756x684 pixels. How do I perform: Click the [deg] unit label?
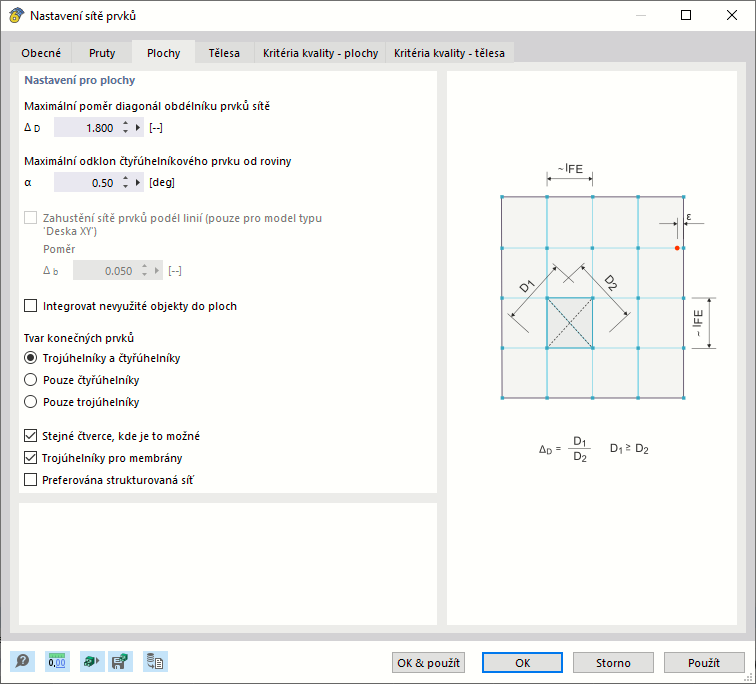tap(162, 183)
